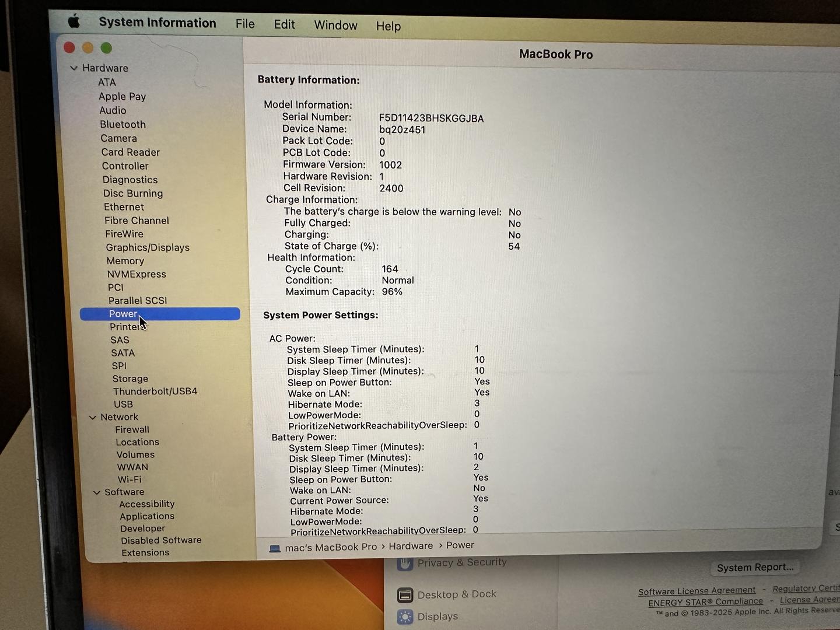Select Controller in the sidebar

(125, 166)
